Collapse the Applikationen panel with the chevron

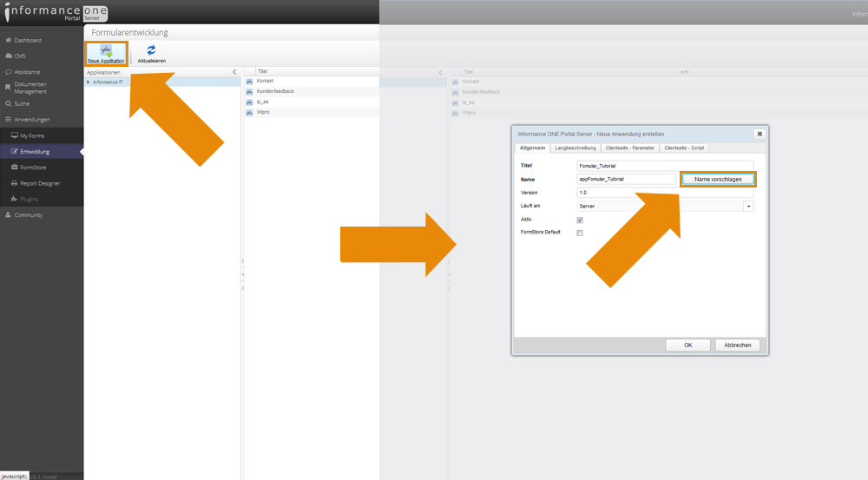click(234, 72)
